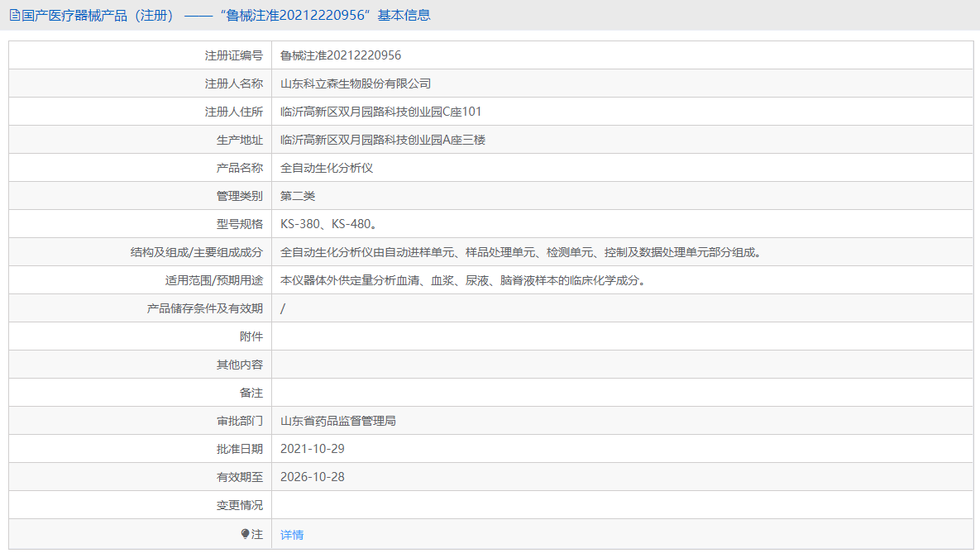The image size is (980, 558).
Task: Click the page title 国产医疗器械产品（注册）
Action: point(98,16)
